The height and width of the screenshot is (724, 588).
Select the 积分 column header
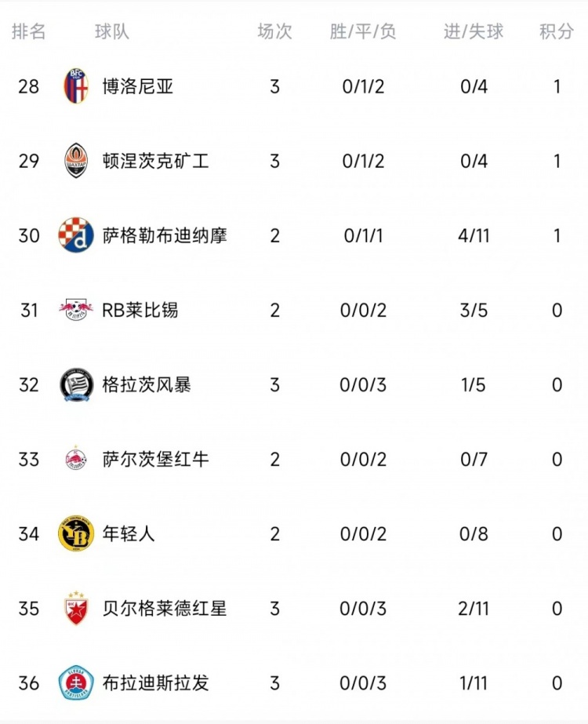coord(557,31)
